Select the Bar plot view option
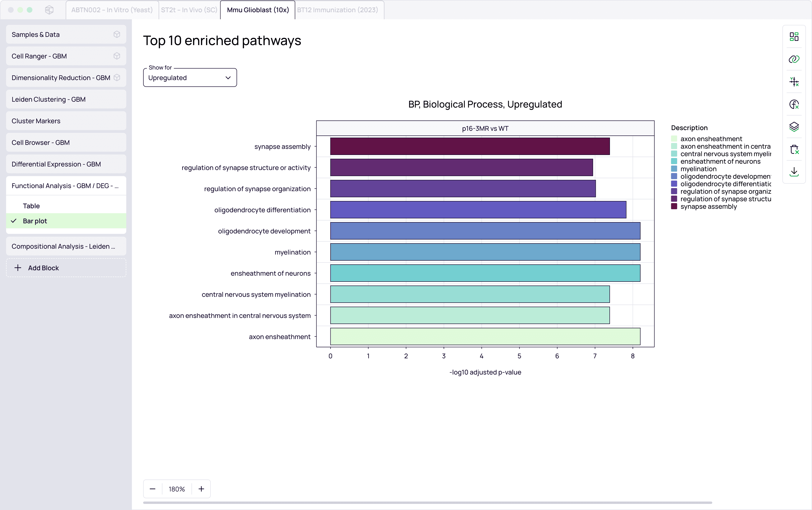The image size is (812, 510). [x=35, y=221]
